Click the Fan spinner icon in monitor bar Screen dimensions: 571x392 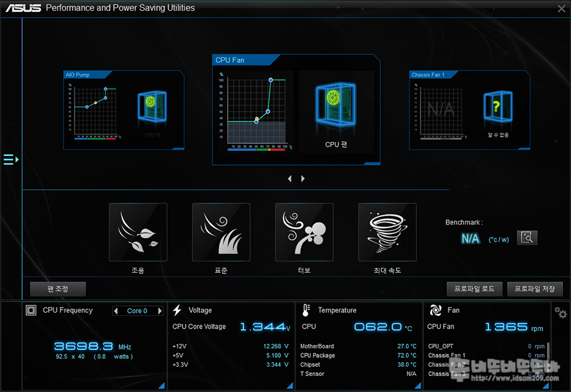tap(435, 310)
